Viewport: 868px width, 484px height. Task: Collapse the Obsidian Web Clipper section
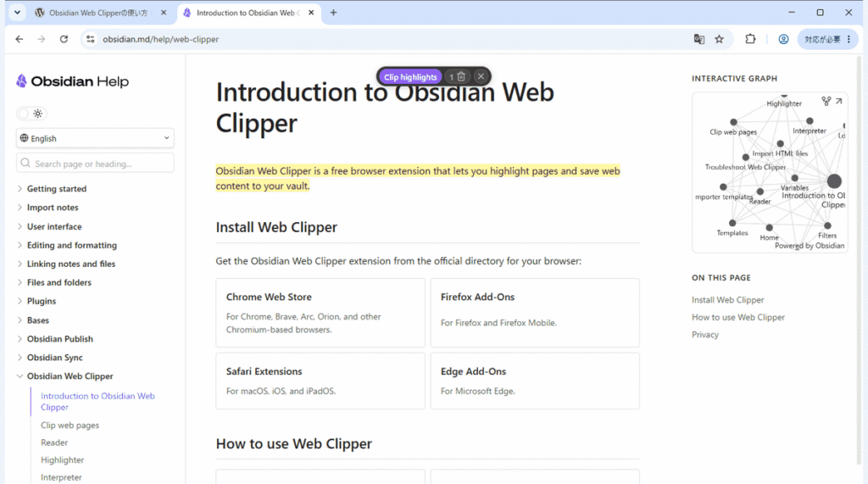70,376
